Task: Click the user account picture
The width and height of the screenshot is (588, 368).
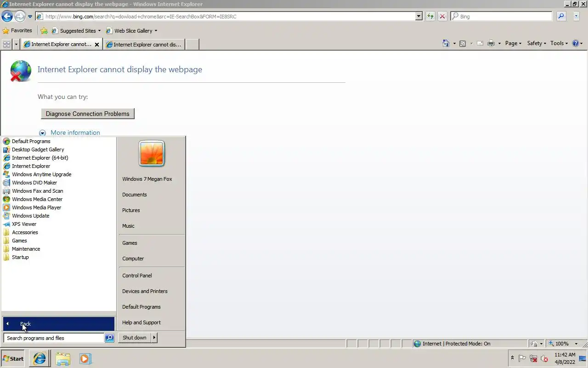Action: point(152,153)
